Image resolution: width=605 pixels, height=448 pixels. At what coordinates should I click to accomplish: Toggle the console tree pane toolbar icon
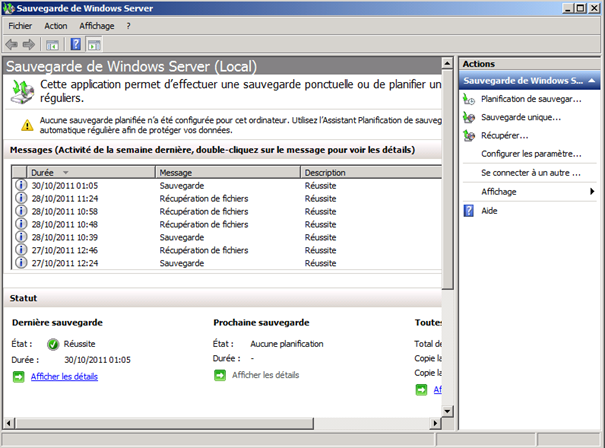52,45
